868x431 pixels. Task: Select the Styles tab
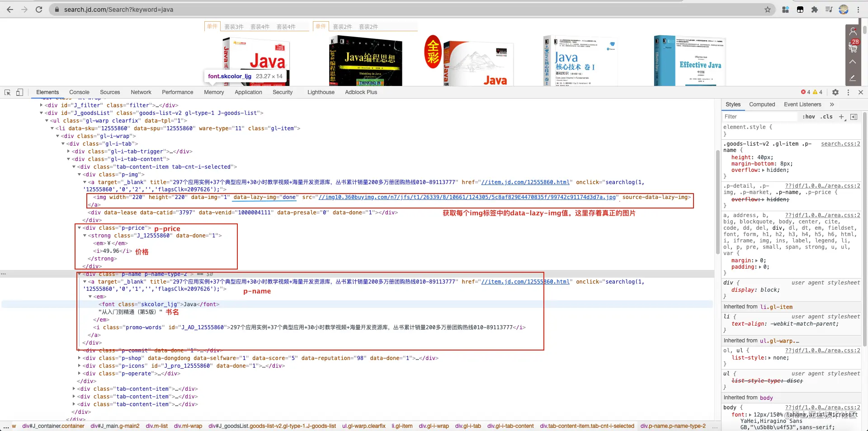click(x=733, y=104)
